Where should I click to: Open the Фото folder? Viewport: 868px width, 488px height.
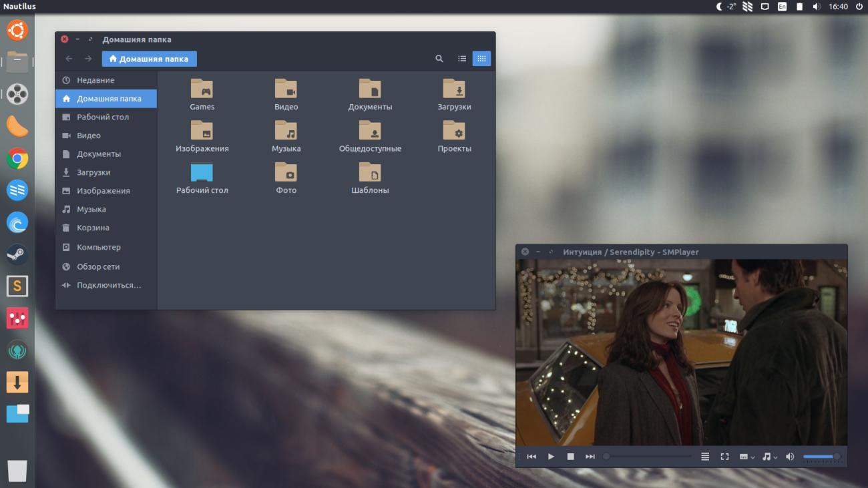tap(286, 178)
